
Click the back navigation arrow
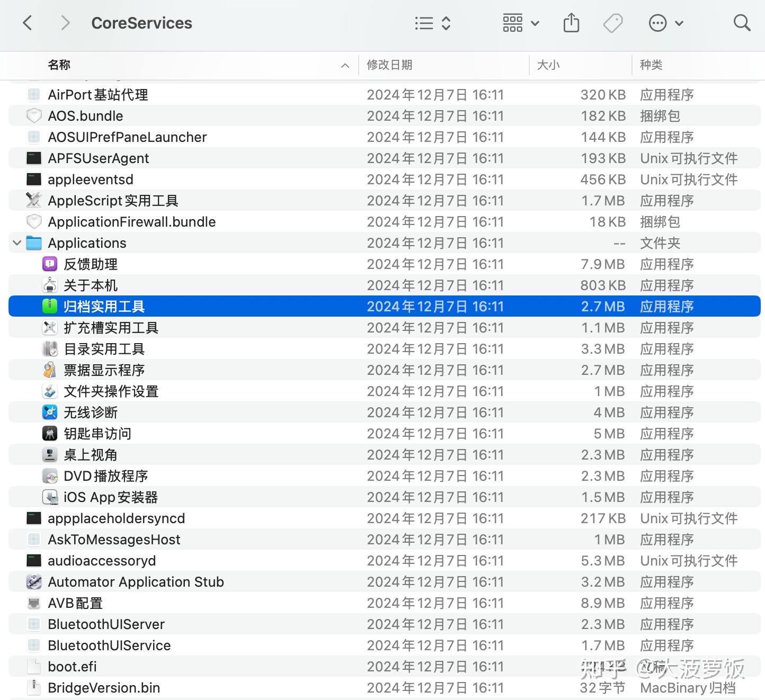28,23
